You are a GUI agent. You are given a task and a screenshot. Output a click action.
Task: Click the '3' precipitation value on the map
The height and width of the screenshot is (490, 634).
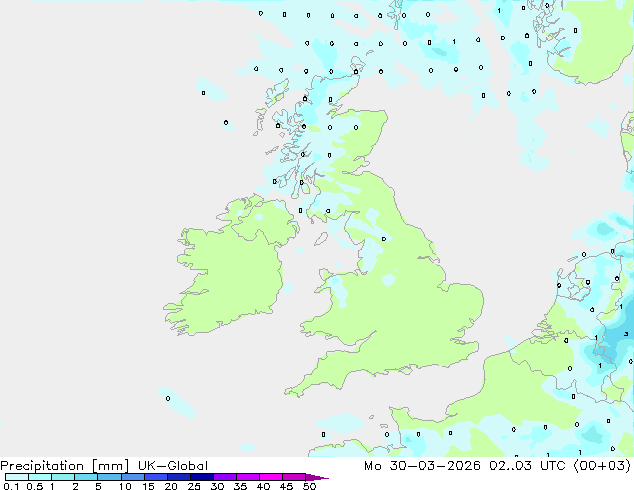click(x=626, y=334)
